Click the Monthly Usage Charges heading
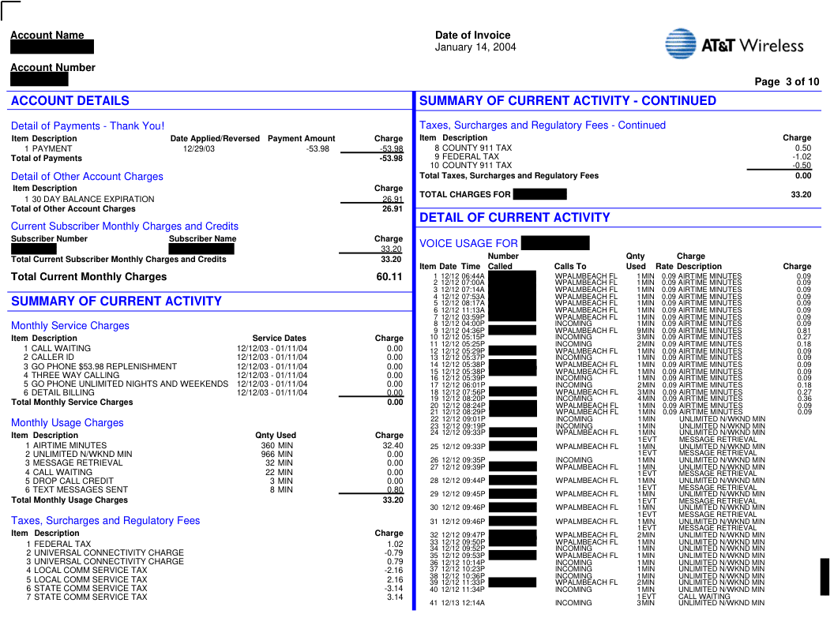 [x=67, y=423]
